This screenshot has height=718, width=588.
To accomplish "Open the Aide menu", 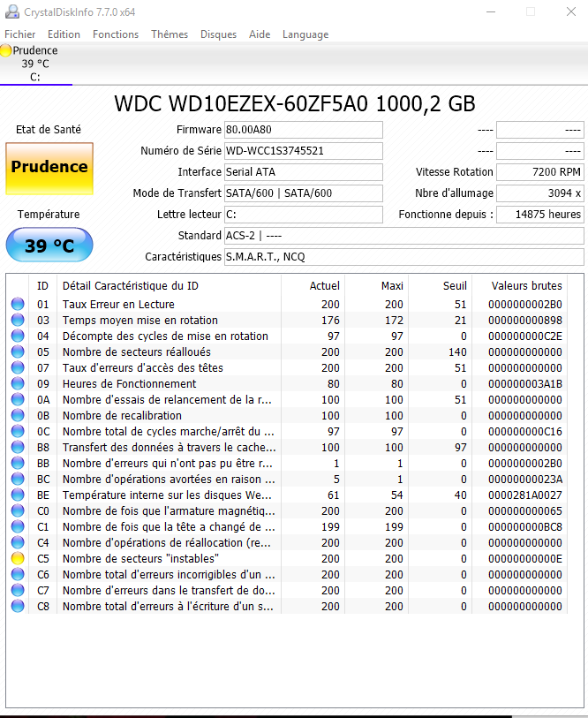I will 260,34.
